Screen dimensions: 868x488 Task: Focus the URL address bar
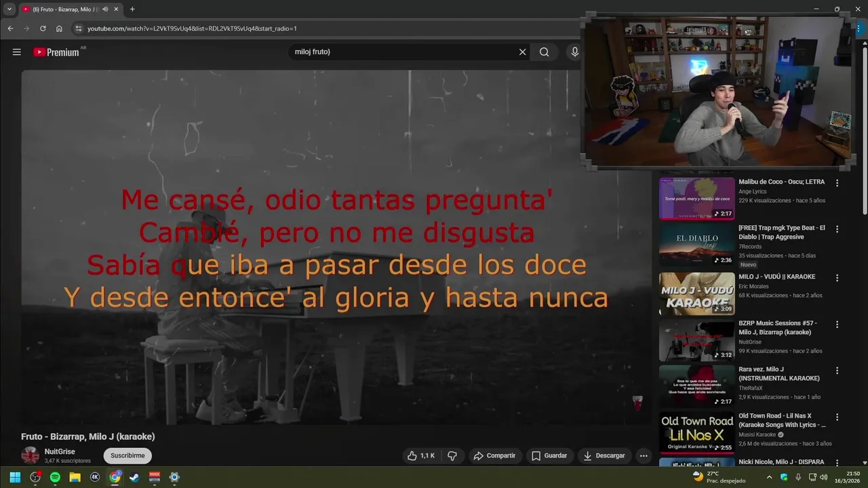pyautogui.click(x=325, y=28)
